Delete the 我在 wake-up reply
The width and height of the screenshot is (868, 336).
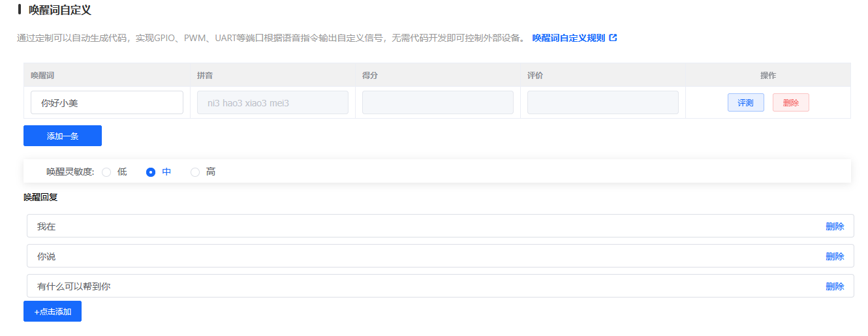pyautogui.click(x=834, y=226)
